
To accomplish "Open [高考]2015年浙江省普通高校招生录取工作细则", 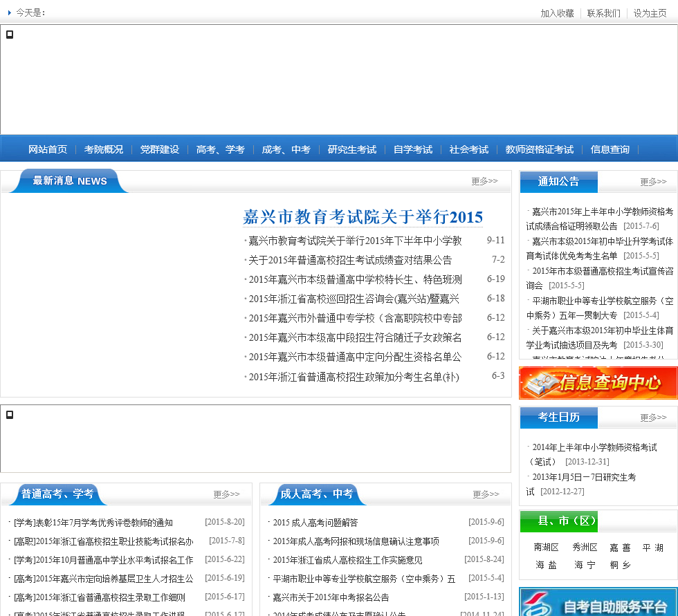I will 100,597.
